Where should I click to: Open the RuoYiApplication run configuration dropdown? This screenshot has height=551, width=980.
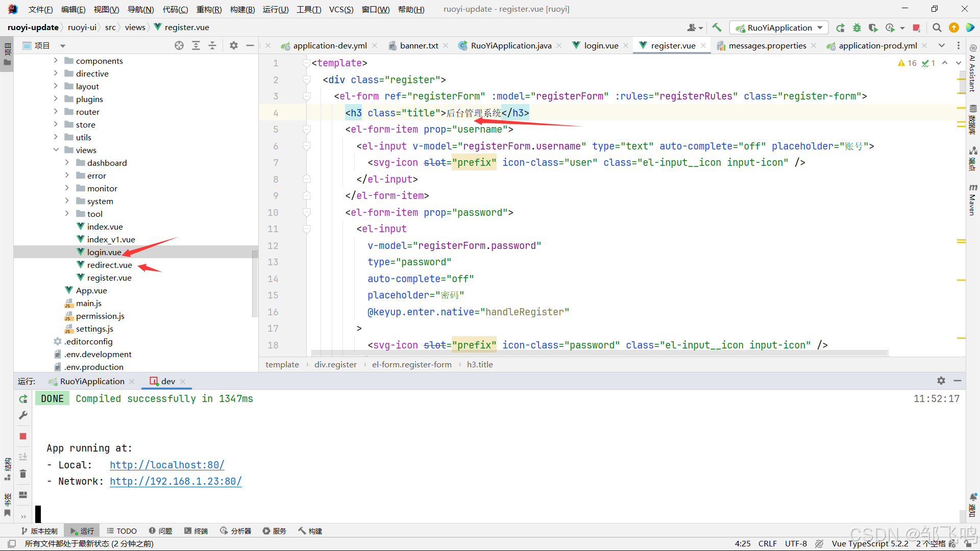pyautogui.click(x=779, y=28)
